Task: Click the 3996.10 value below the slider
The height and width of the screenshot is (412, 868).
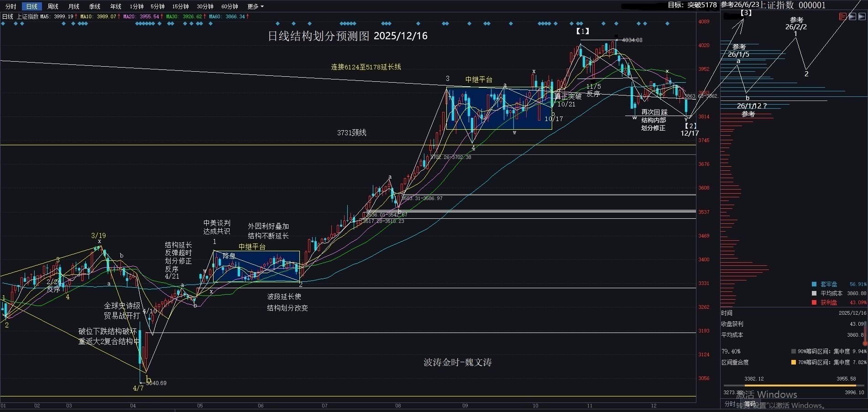Action: [x=854, y=392]
